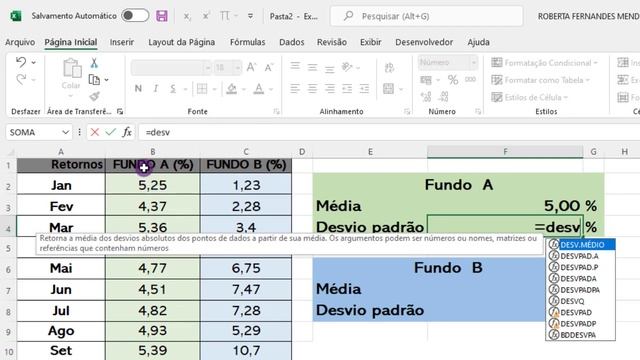Image resolution: width=640 pixels, height=360 pixels.
Task: Click Formatação Condicional button
Action: (x=544, y=62)
